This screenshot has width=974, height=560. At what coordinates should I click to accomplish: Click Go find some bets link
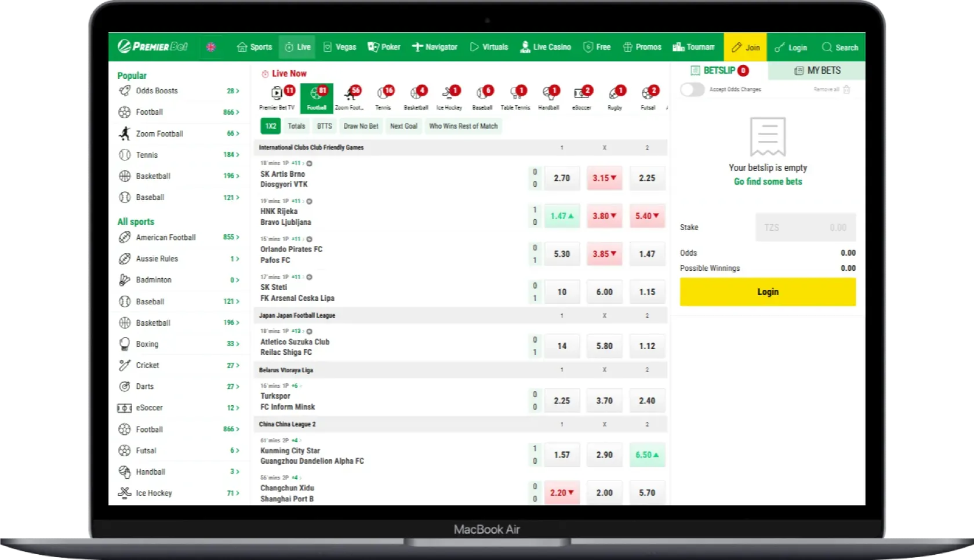coord(768,181)
